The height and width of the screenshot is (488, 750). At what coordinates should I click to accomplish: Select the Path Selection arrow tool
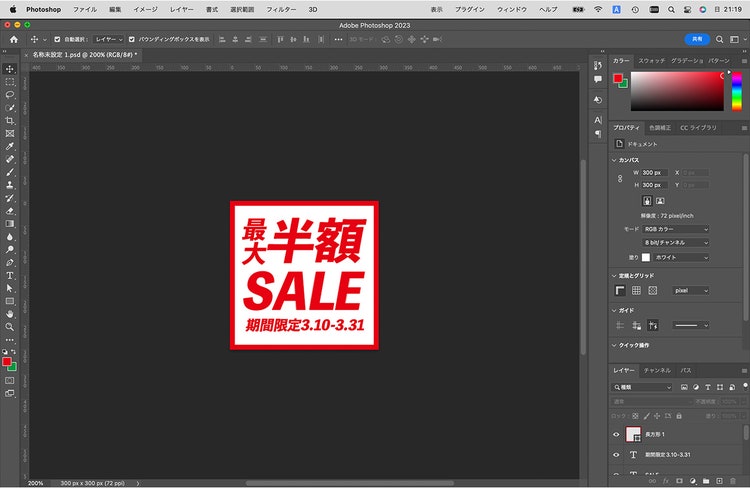click(x=10, y=288)
